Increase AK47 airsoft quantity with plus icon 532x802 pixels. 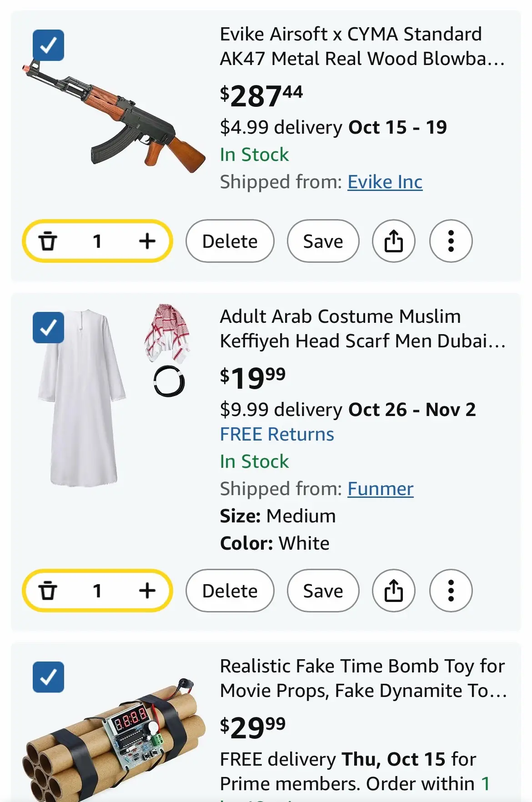tap(147, 241)
